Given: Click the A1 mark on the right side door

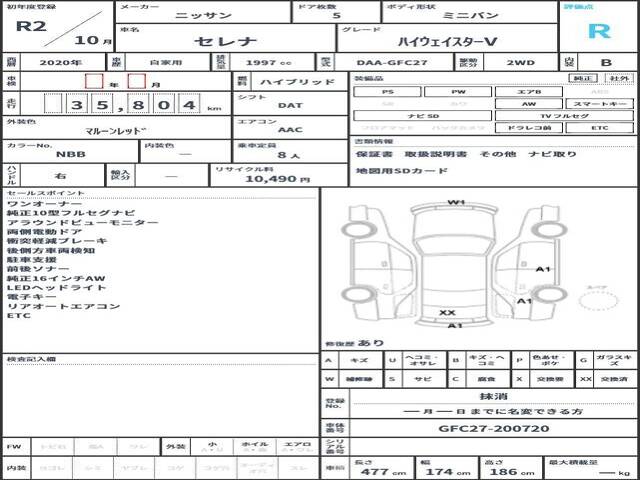Looking at the screenshot, I should 543,270.
